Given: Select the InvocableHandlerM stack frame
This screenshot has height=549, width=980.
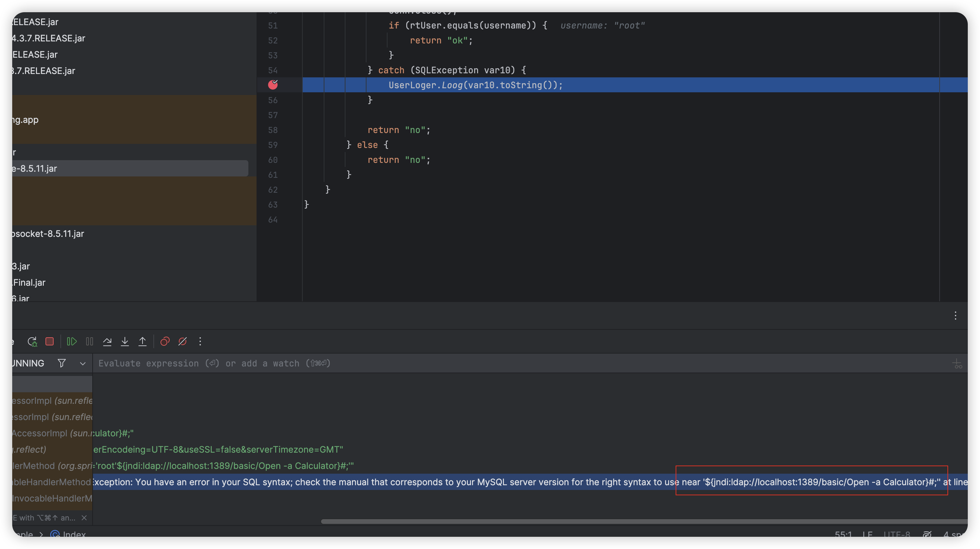Looking at the screenshot, I should pos(52,498).
